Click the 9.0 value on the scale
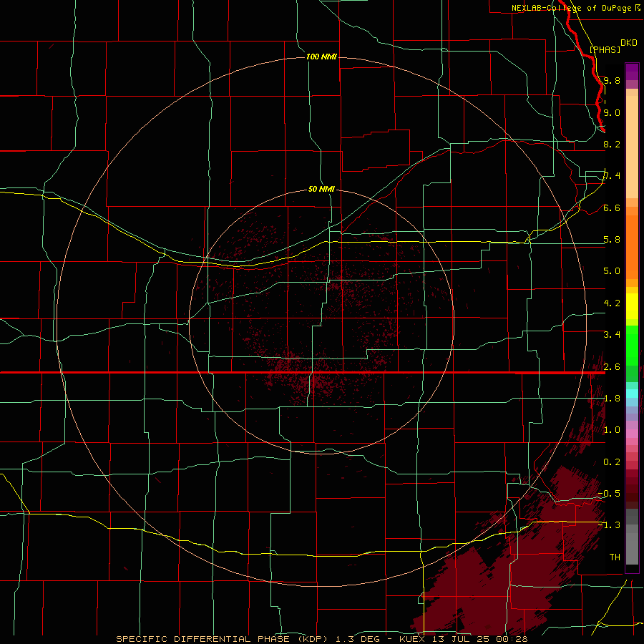Image resolution: width=644 pixels, height=644 pixels. pos(612,112)
